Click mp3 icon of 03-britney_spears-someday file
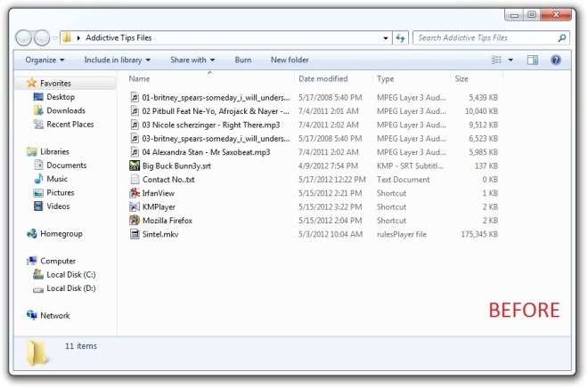Screen dimensions: 588x388 [x=135, y=139]
